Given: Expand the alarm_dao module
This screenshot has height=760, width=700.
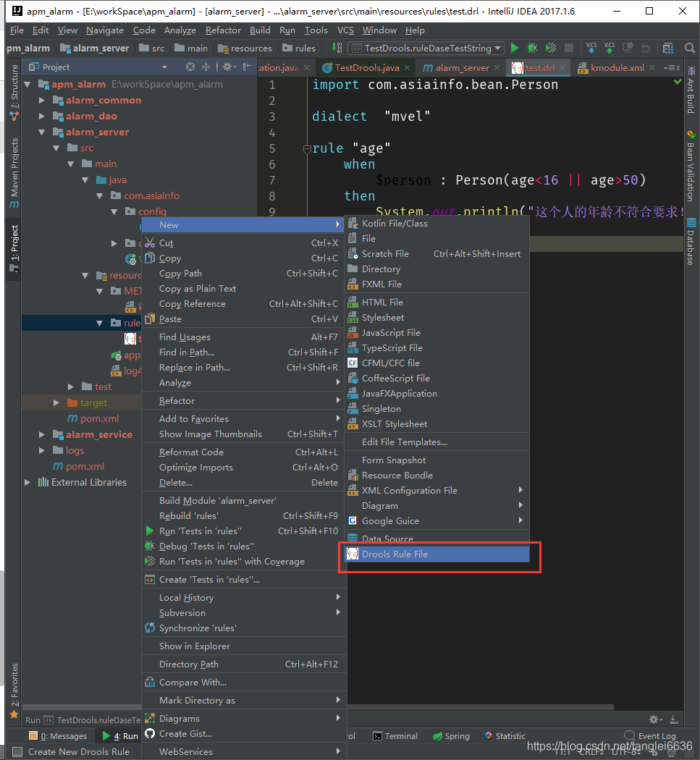Looking at the screenshot, I should (42, 117).
